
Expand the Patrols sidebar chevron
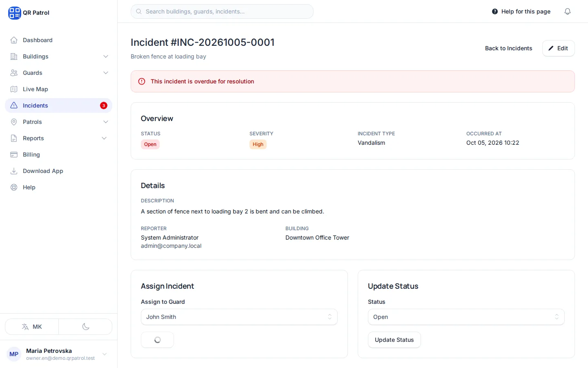(x=106, y=122)
